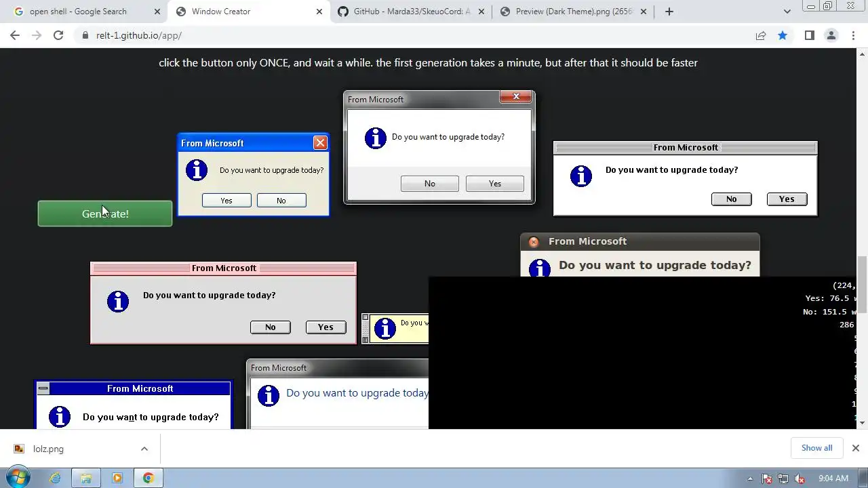
Task: Toggle the blue bookmark star
Action: click(783, 35)
